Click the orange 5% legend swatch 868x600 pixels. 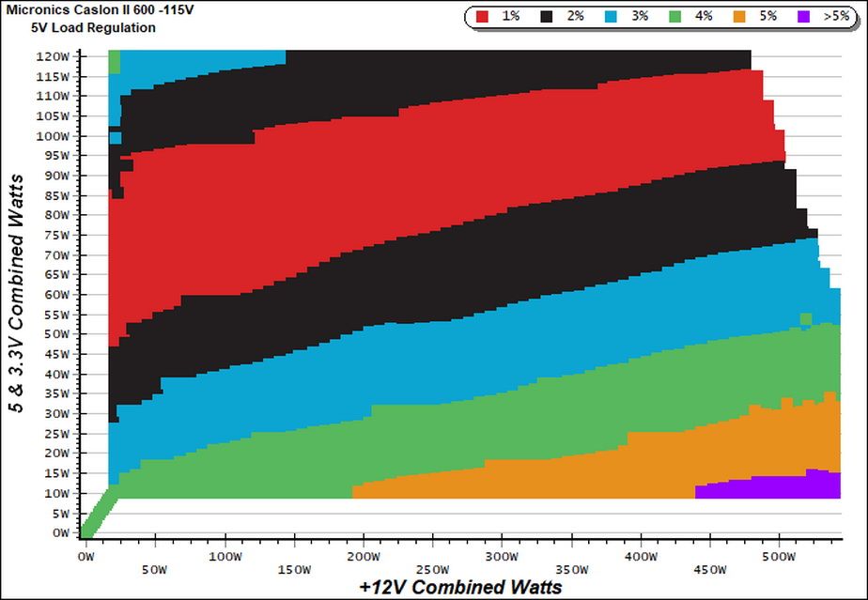coord(739,17)
